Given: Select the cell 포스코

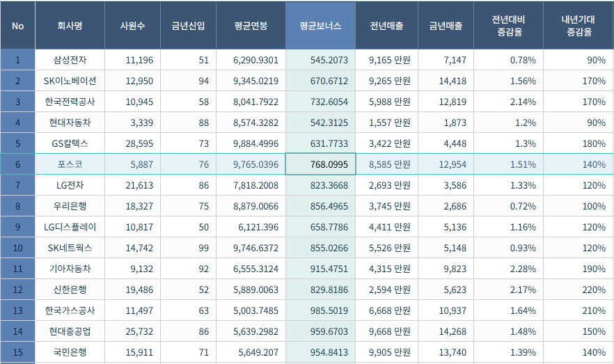Looking at the screenshot, I should [70, 164].
